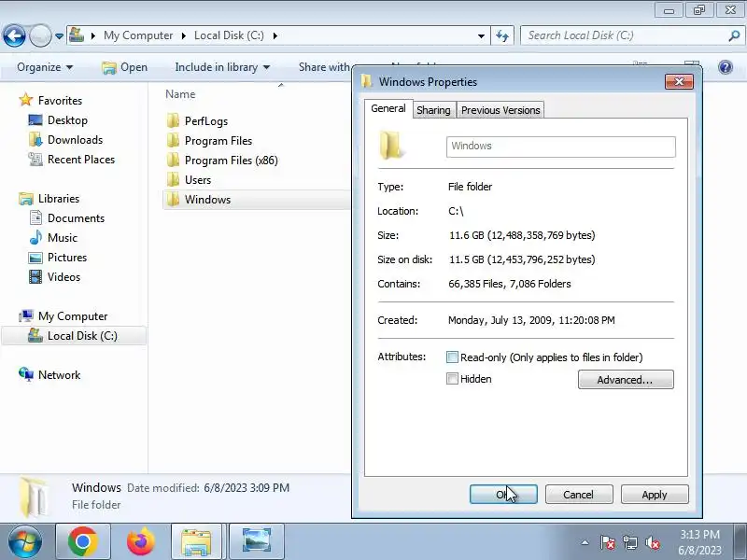Click Local Disk (C:) breadcrumb
Image resolution: width=747 pixels, height=560 pixels.
[229, 35]
